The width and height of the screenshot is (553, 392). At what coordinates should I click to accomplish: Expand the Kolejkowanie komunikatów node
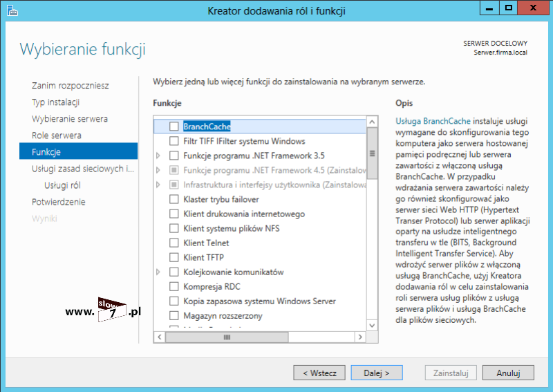point(159,272)
